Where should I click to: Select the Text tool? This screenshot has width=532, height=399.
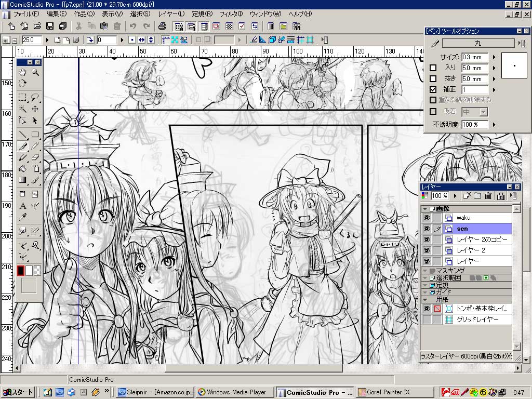pyautogui.click(x=22, y=206)
